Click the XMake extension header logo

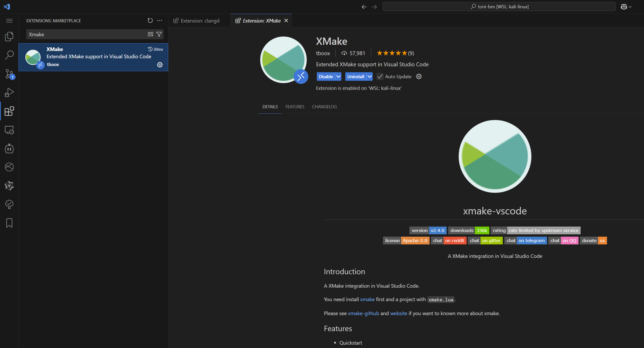pyautogui.click(x=283, y=60)
